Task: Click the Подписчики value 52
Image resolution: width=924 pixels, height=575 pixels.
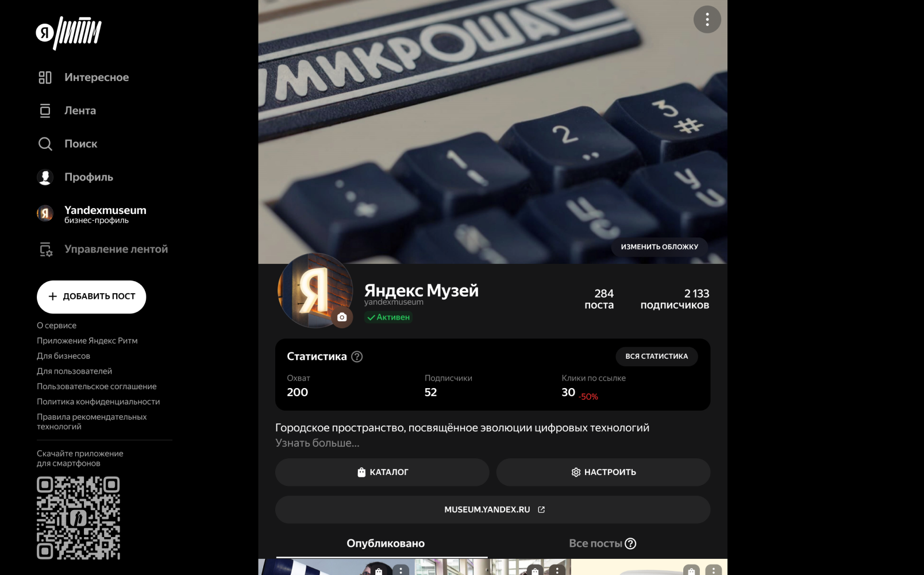Action: [431, 392]
